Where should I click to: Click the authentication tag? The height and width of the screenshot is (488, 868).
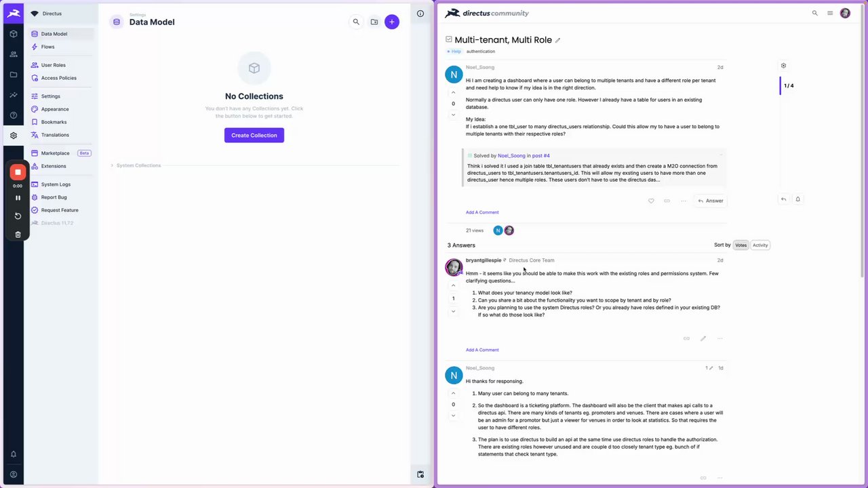481,52
